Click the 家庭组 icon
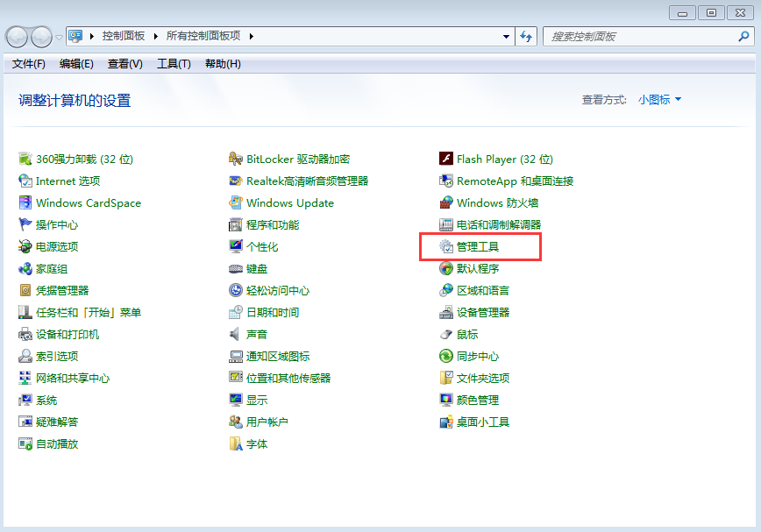The image size is (761, 532). pyautogui.click(x=25, y=268)
